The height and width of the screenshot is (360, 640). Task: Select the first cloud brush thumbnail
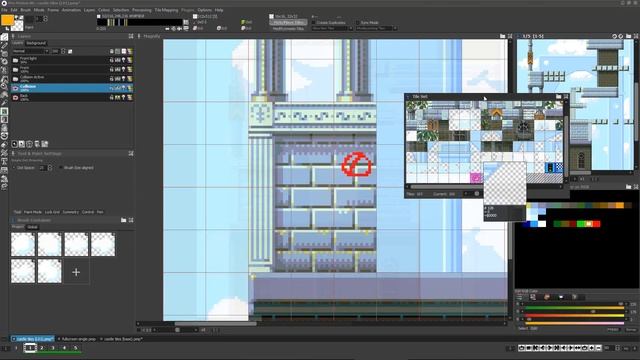tap(23, 244)
